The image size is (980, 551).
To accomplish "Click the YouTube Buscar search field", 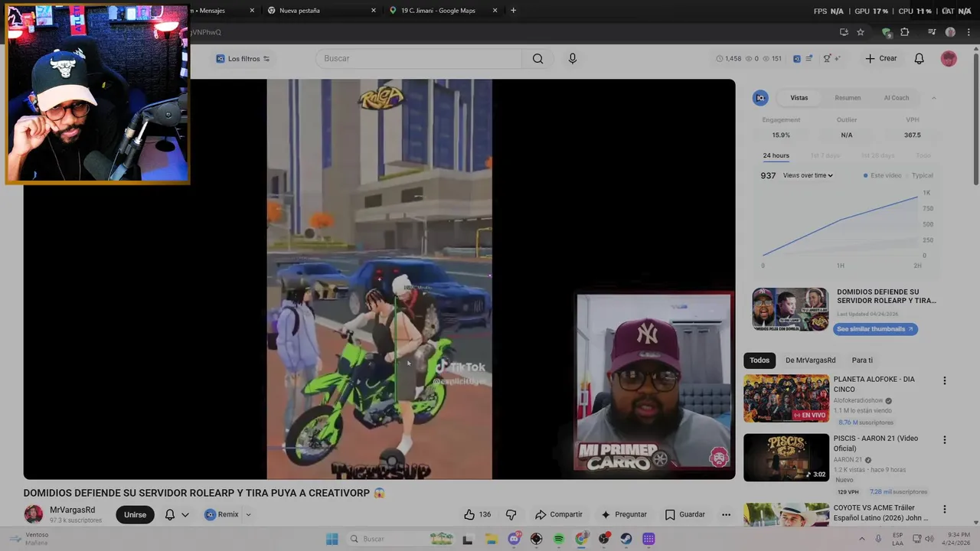I will (x=419, y=59).
